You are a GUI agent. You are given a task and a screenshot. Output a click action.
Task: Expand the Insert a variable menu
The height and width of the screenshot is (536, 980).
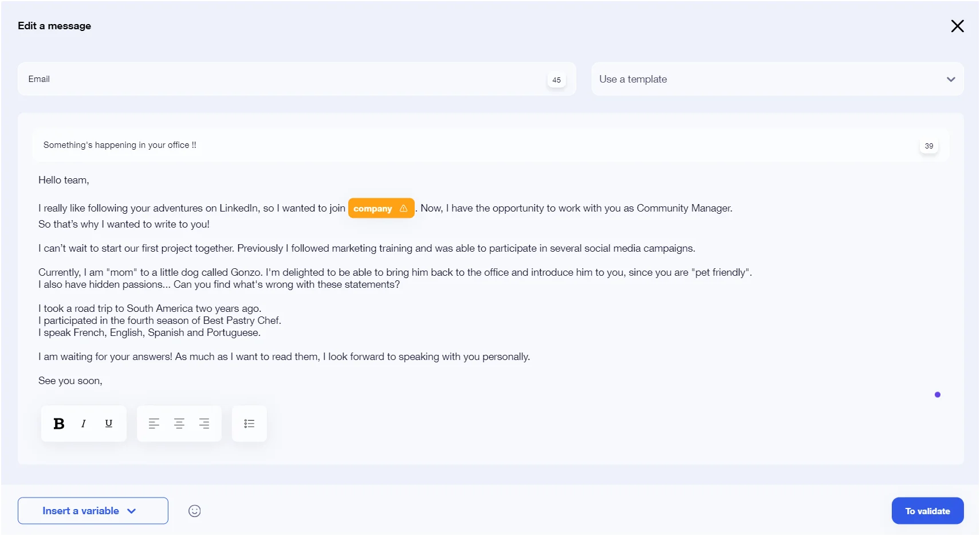[93, 511]
